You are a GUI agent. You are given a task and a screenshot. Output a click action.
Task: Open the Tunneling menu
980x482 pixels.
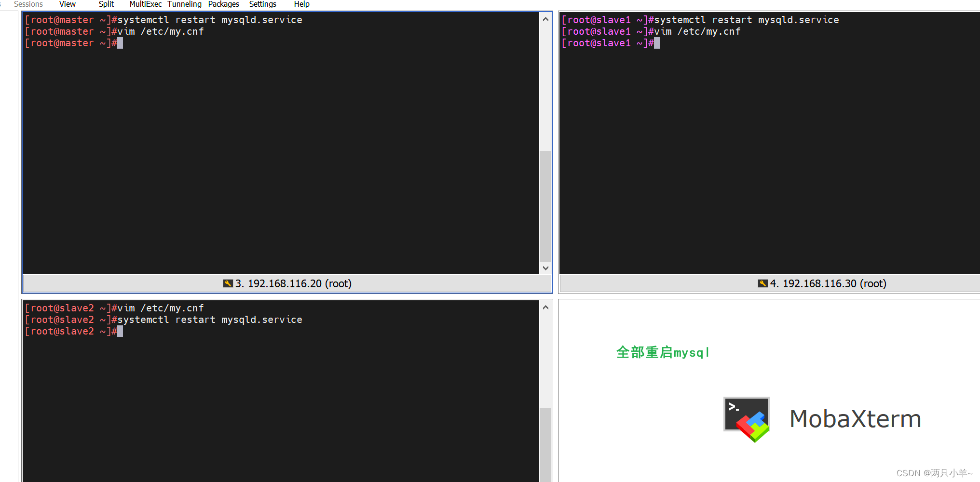pyautogui.click(x=184, y=4)
